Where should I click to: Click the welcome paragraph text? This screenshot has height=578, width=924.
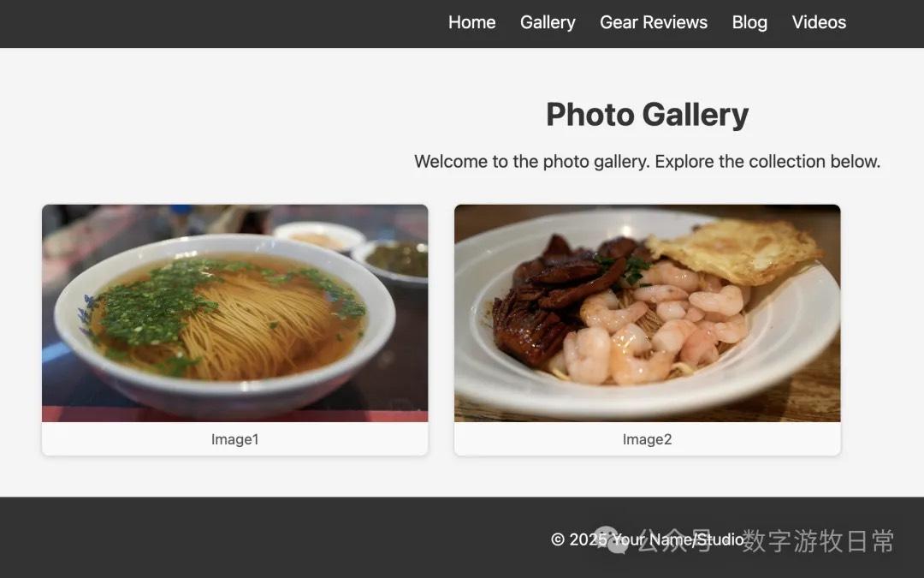pos(647,161)
